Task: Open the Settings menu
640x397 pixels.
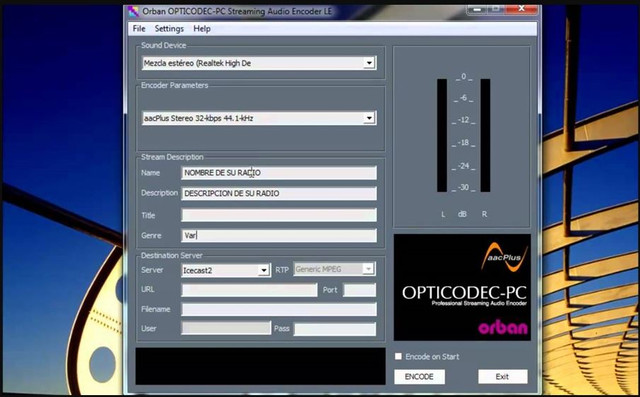Action: [x=169, y=29]
